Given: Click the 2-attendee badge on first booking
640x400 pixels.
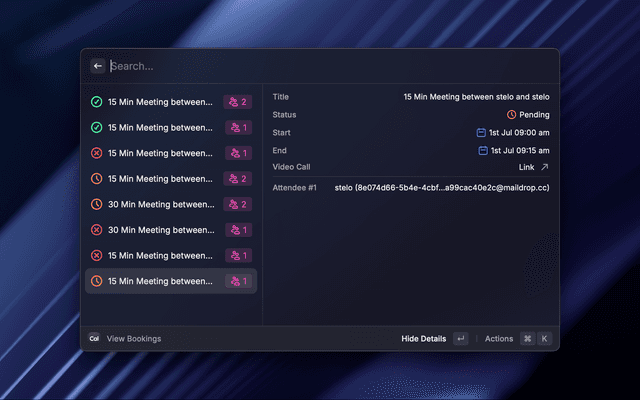Looking at the screenshot, I should pos(237,102).
